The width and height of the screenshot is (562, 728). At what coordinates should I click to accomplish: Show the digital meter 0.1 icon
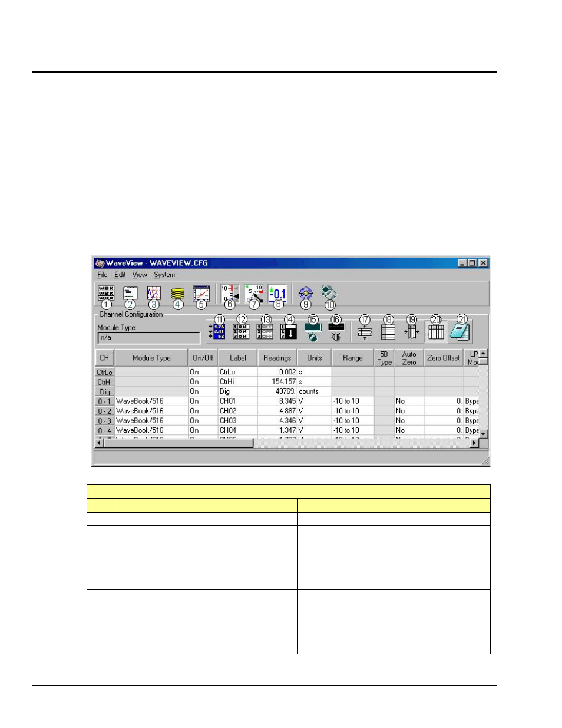coord(277,292)
